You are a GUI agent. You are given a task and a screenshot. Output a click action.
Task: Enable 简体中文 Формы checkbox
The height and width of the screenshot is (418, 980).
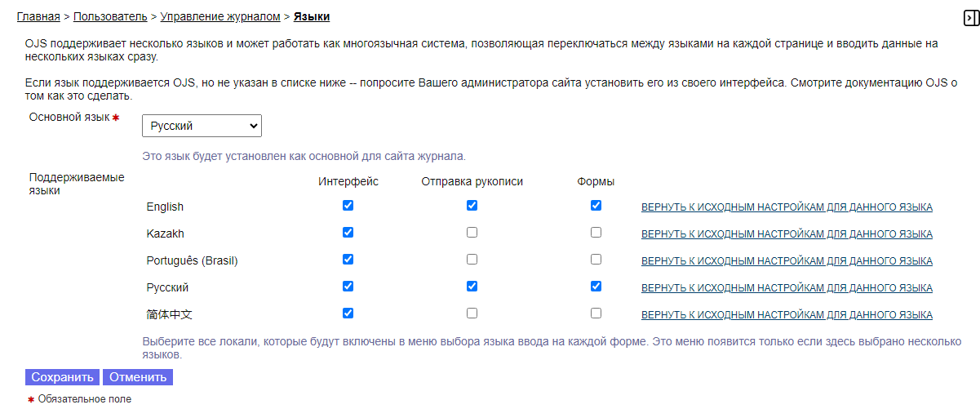click(596, 313)
